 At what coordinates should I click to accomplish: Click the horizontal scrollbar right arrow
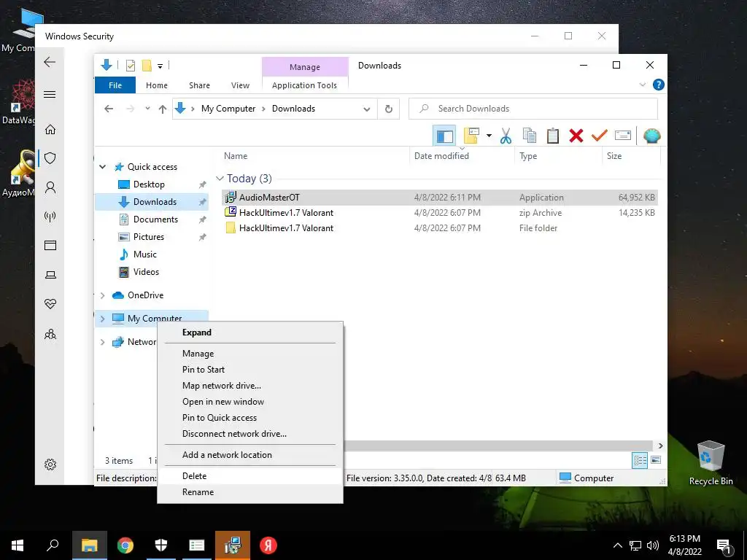pyautogui.click(x=660, y=446)
